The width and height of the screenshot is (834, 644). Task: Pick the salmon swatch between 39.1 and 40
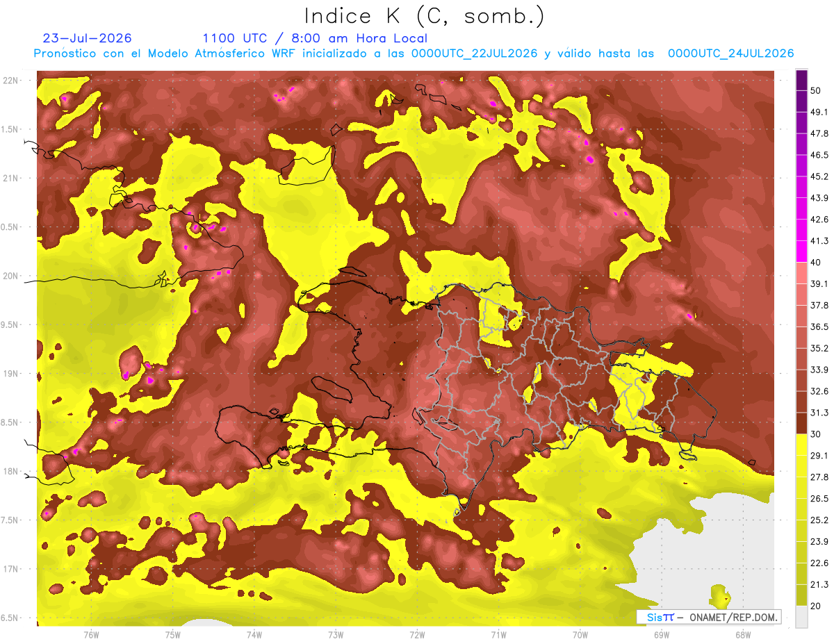(801, 273)
